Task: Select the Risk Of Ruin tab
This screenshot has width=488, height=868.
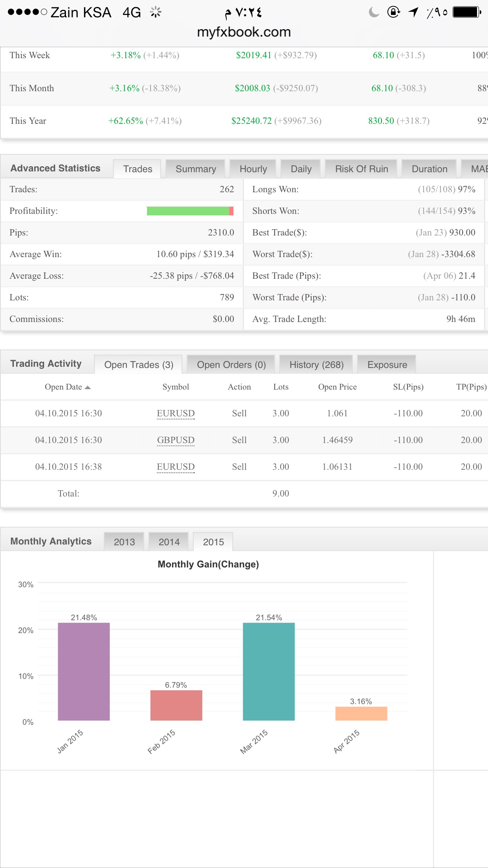Action: point(361,169)
